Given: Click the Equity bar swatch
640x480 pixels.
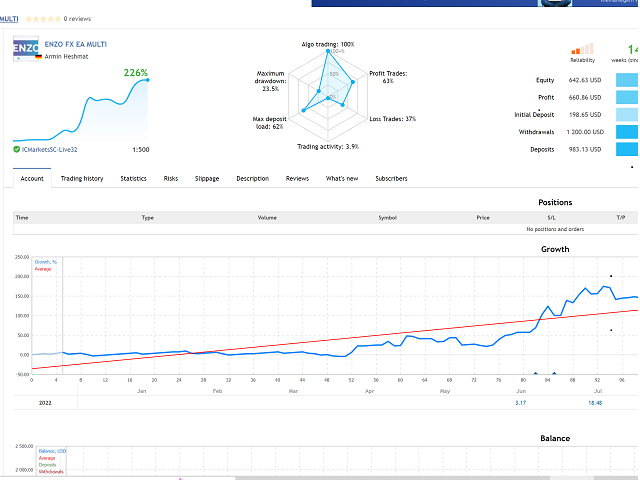Looking at the screenshot, I should click(x=627, y=80).
